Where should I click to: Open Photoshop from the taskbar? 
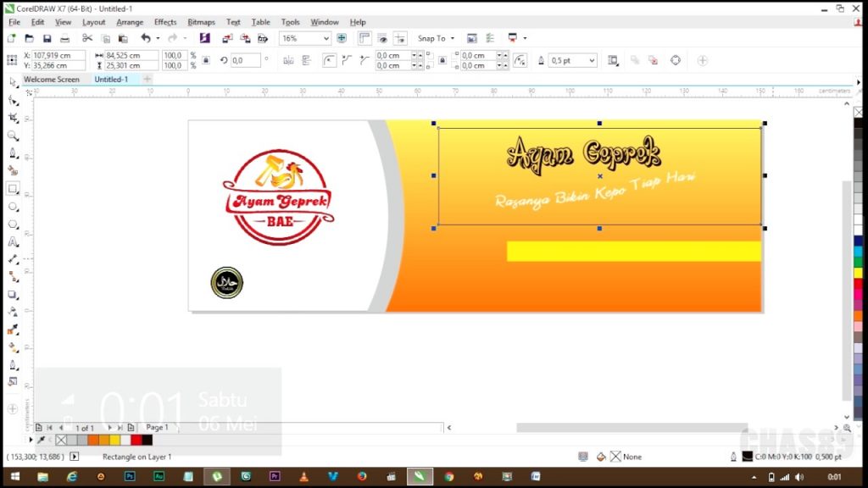click(130, 476)
